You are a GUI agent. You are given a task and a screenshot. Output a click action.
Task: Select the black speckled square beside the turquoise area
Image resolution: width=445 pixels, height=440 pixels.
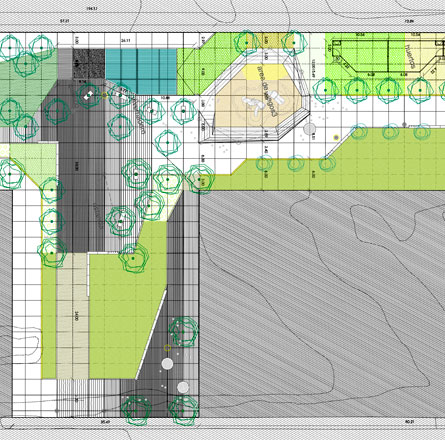coord(89,63)
